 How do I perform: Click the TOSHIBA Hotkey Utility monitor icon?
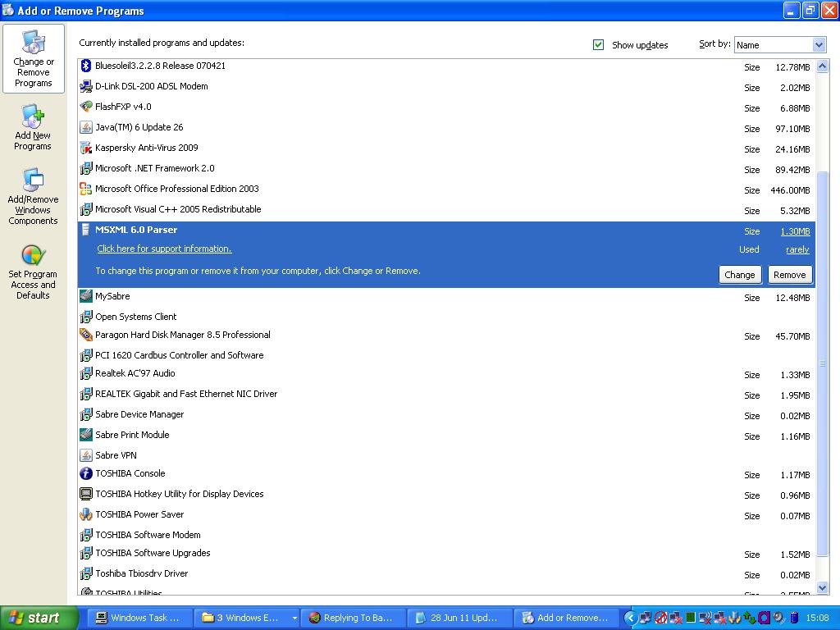pyautogui.click(x=85, y=493)
